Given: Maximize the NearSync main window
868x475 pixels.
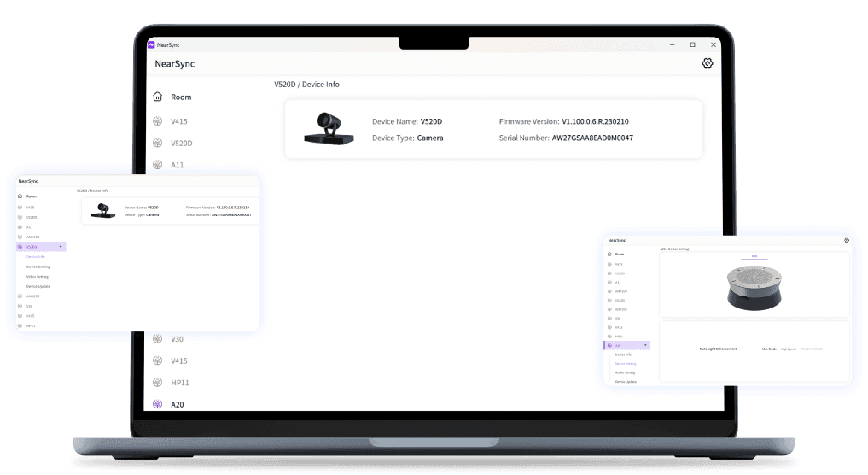Looking at the screenshot, I should point(692,45).
